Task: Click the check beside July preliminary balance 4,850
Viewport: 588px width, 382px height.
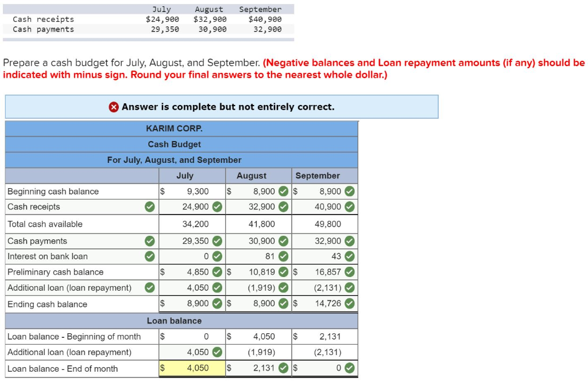Action: click(217, 272)
